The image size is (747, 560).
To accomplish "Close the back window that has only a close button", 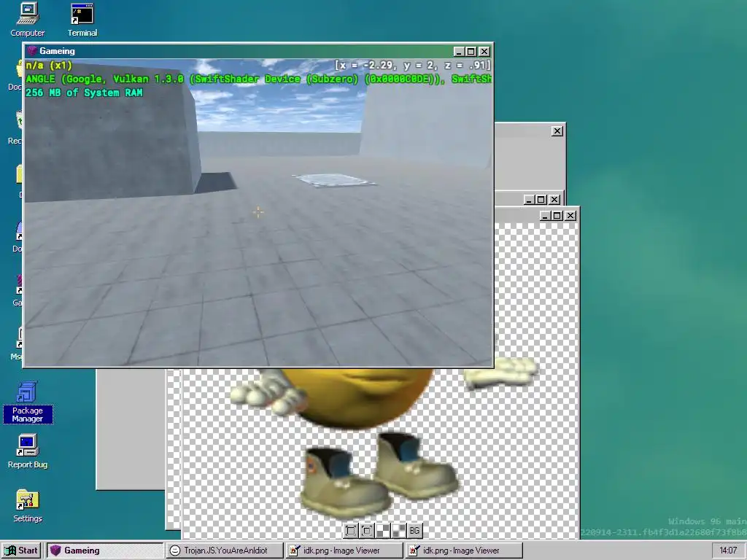I will (x=557, y=131).
